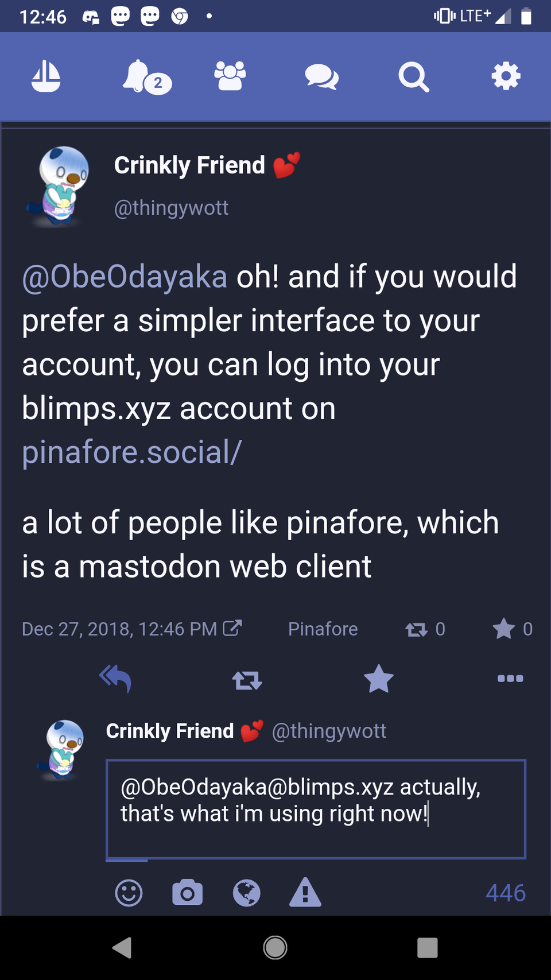Screen dimensions: 551x980
Task: Open direct messages chat bubbles icon
Action: coord(321,76)
